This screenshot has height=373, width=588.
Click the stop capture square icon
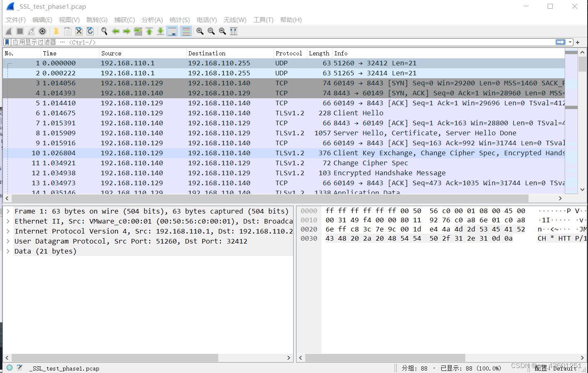(20, 31)
